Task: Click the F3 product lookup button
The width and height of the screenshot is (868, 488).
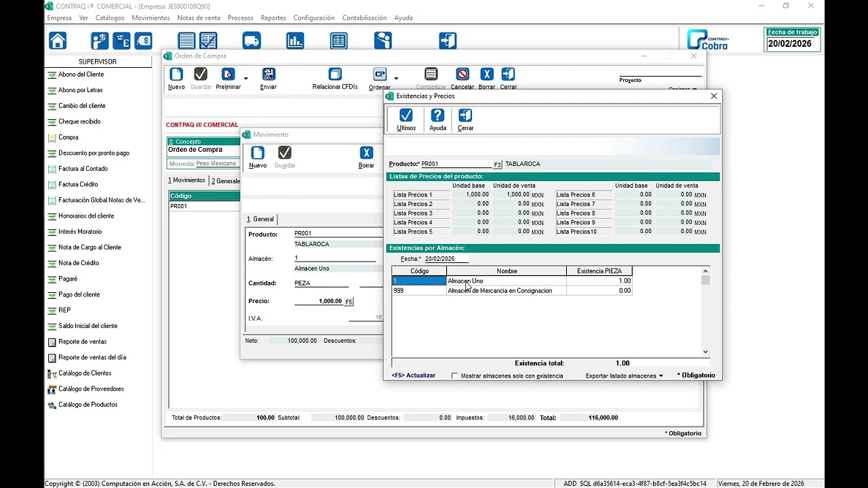Action: pos(497,164)
